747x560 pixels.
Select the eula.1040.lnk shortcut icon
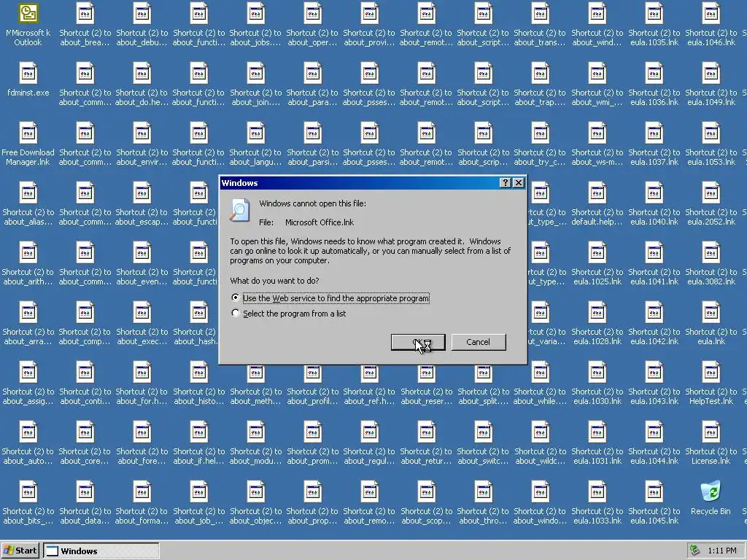point(654,192)
